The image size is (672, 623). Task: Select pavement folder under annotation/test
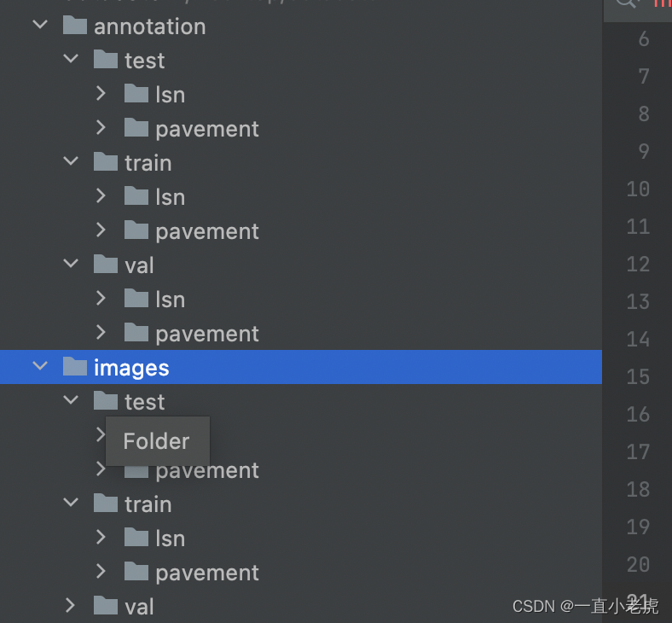coord(206,129)
